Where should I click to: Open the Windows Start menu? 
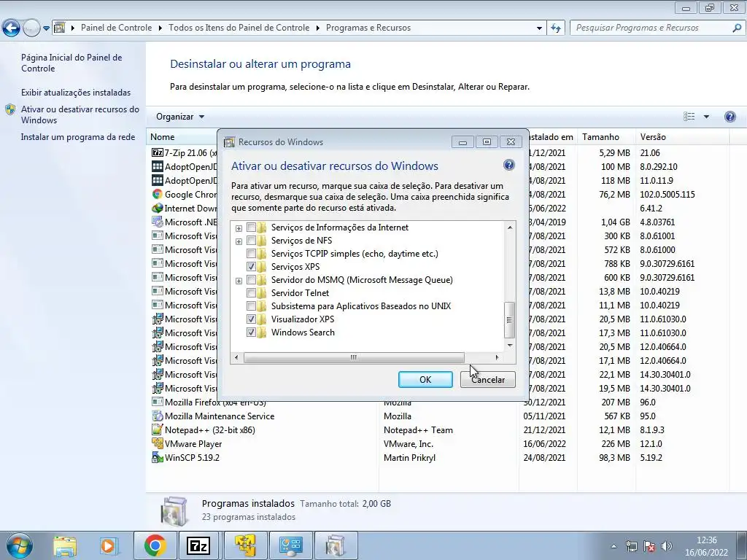point(20,545)
